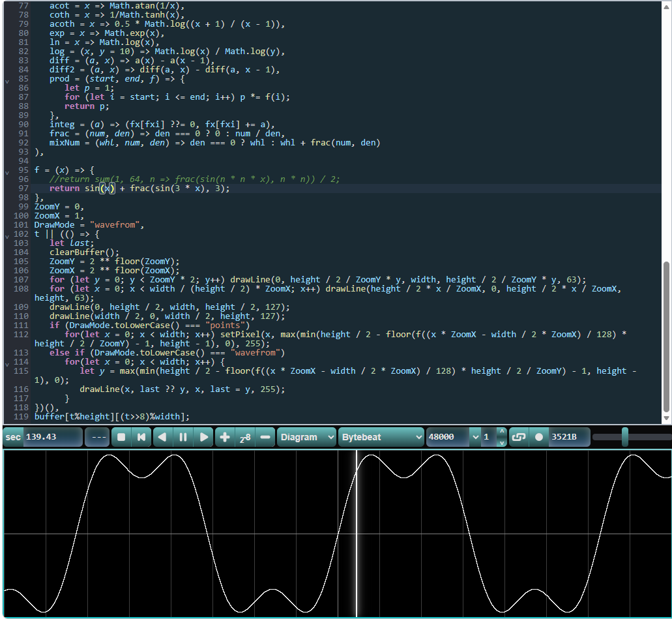Toggle the sec time units label
The width and height of the screenshot is (672, 619).
tap(13, 437)
